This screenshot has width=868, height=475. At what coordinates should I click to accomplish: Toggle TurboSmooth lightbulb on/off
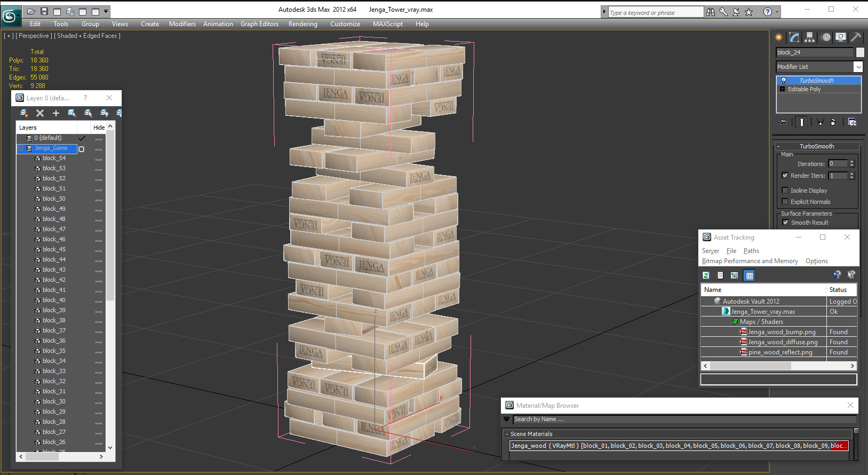[x=783, y=81]
